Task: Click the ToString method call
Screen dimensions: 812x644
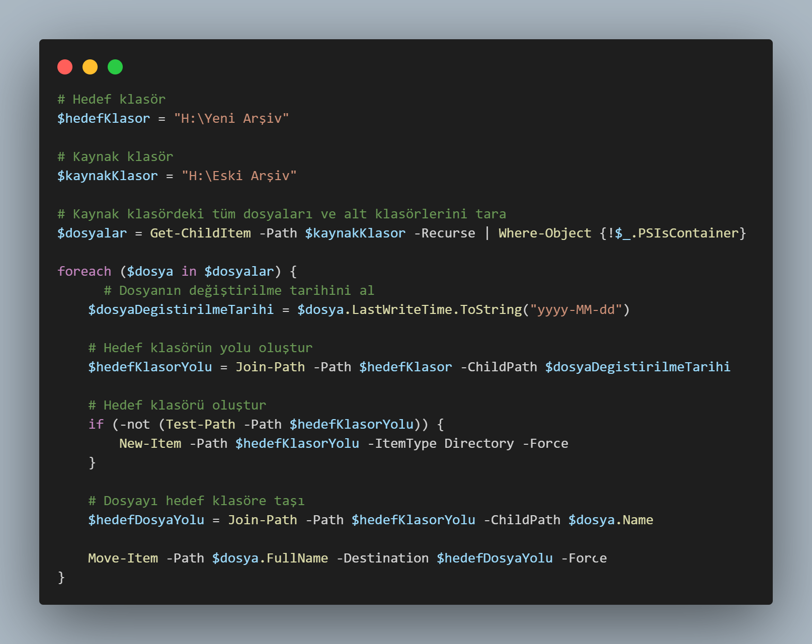Action: pyautogui.click(x=491, y=309)
